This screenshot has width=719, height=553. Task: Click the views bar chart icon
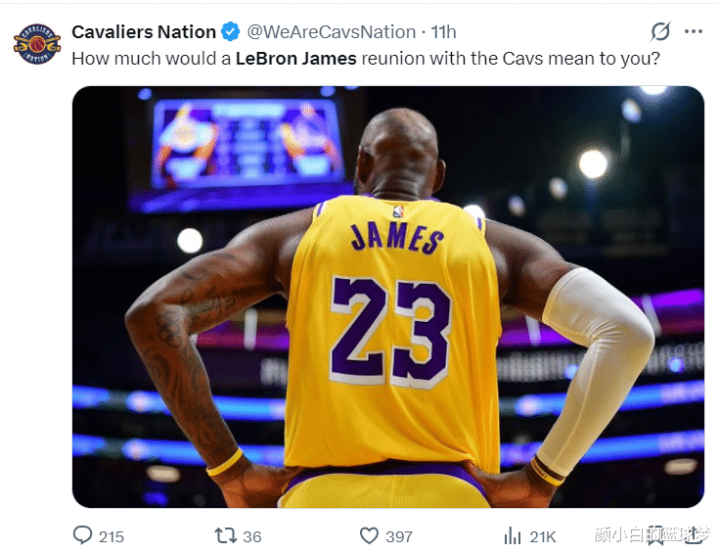click(x=513, y=536)
